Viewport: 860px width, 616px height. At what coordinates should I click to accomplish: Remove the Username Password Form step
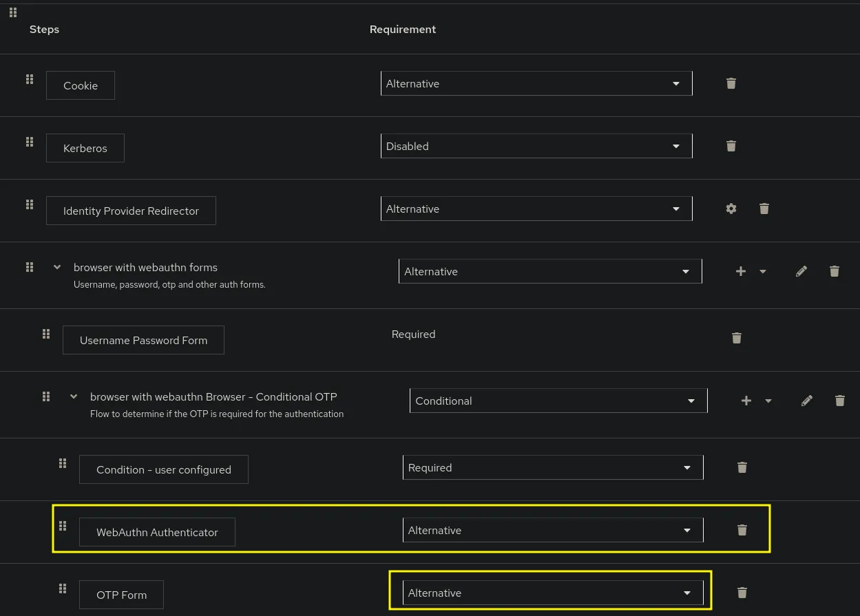pos(737,338)
